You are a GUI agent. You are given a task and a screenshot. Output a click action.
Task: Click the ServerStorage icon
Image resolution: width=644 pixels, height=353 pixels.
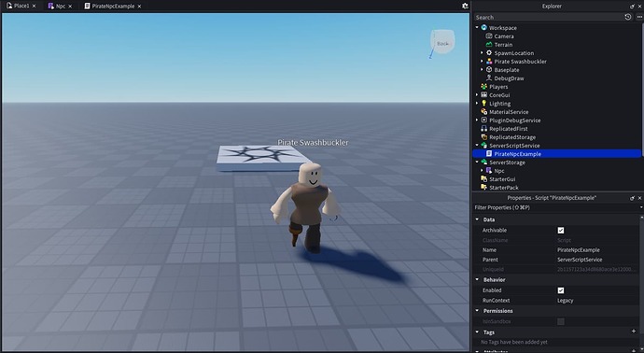483,162
